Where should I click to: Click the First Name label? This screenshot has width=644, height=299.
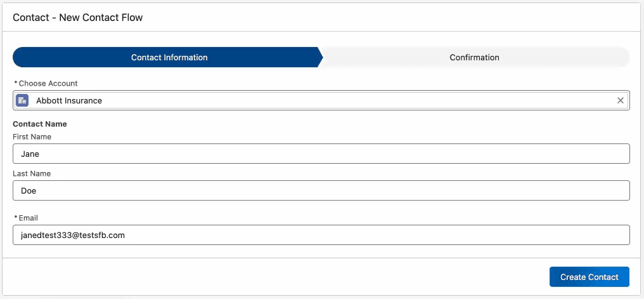coord(32,136)
